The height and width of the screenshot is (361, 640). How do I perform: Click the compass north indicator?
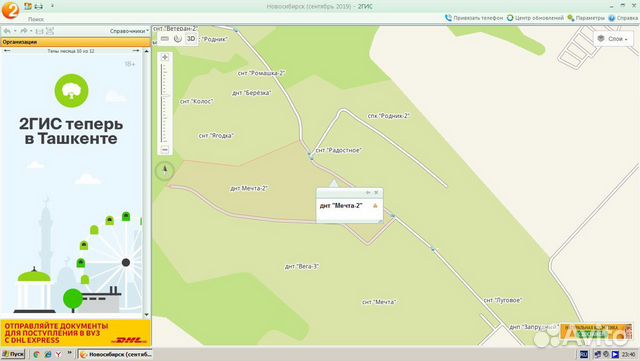click(165, 170)
